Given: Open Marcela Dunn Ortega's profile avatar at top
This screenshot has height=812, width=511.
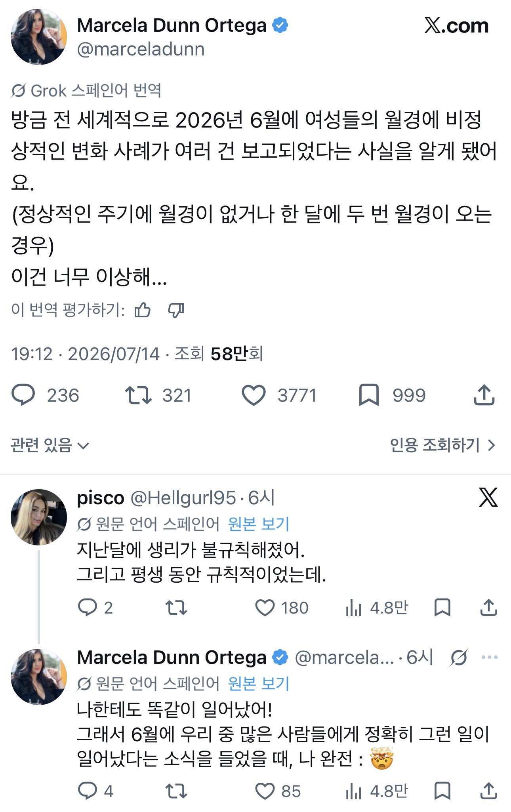Looking at the screenshot, I should point(38,37).
